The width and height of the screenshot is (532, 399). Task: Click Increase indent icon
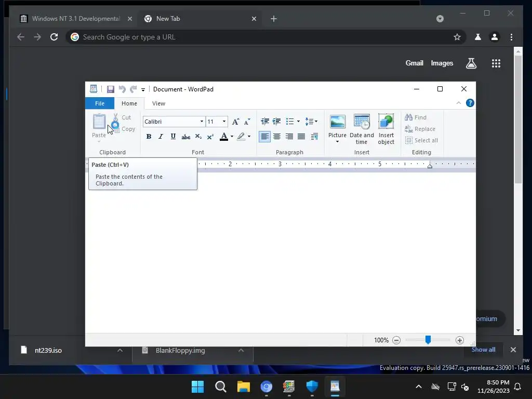point(277,121)
